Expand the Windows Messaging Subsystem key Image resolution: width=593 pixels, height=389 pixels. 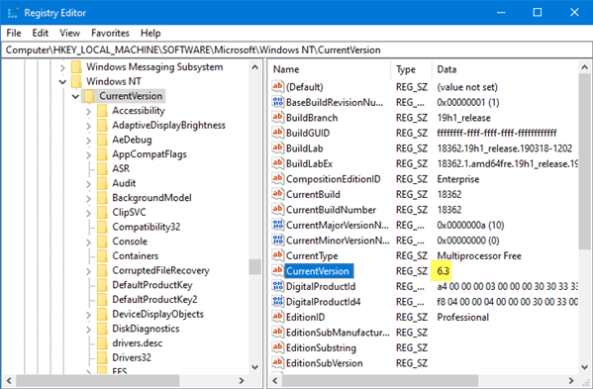coord(63,68)
